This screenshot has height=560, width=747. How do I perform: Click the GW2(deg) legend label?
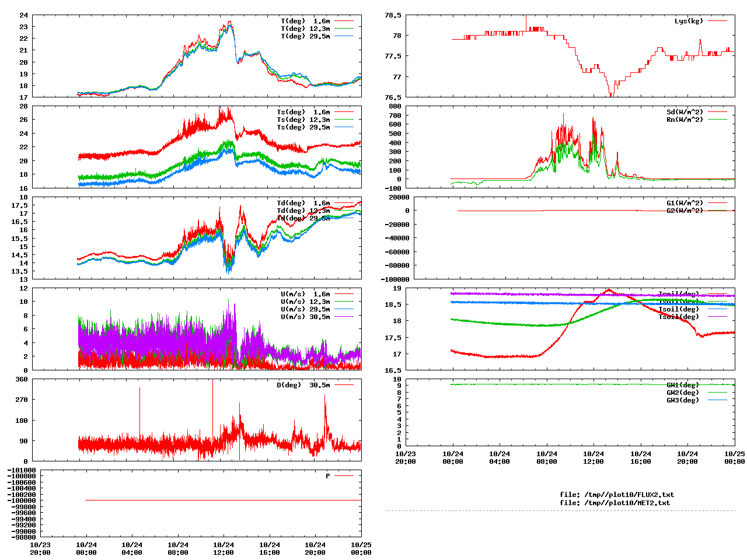(x=682, y=393)
